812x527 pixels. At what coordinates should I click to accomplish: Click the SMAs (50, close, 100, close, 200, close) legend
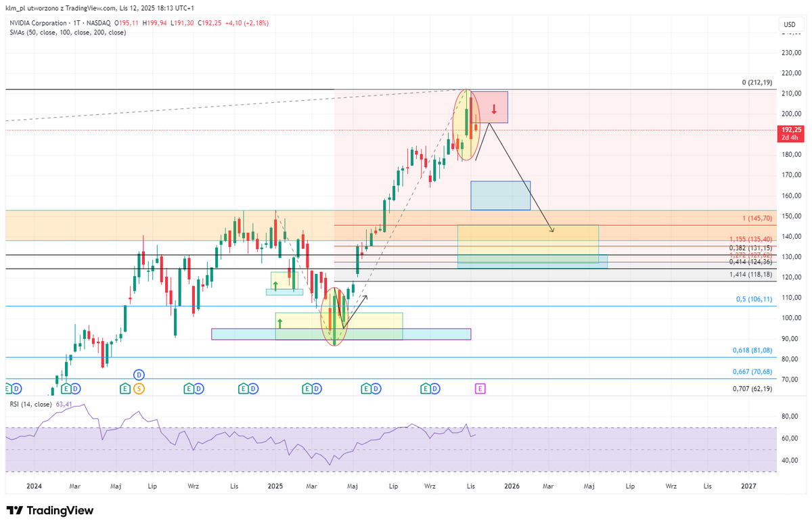pos(67,32)
